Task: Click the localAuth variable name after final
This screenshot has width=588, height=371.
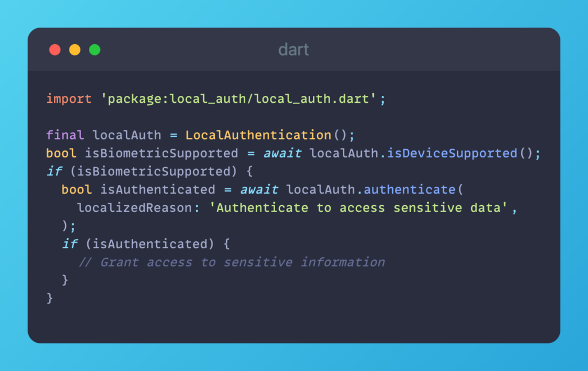Action: (x=126, y=135)
